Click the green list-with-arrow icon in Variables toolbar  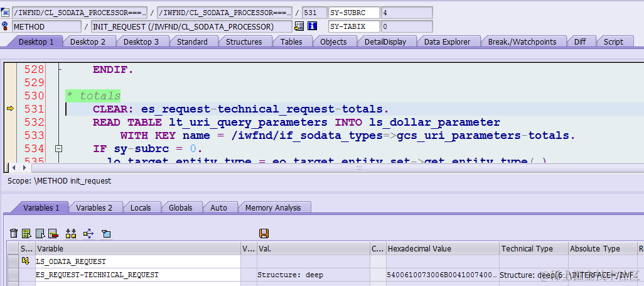click(27, 234)
